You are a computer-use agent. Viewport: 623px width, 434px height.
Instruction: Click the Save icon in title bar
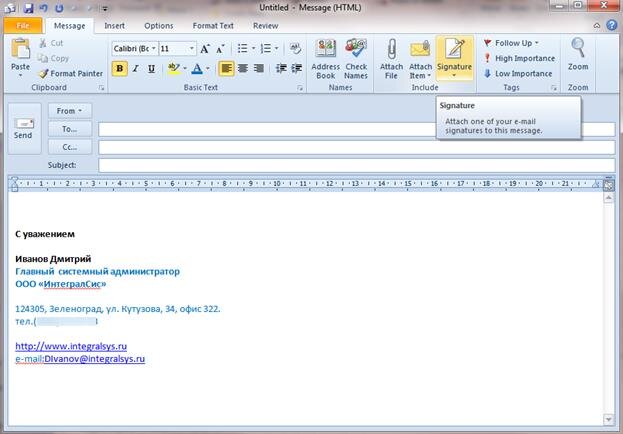coord(28,8)
